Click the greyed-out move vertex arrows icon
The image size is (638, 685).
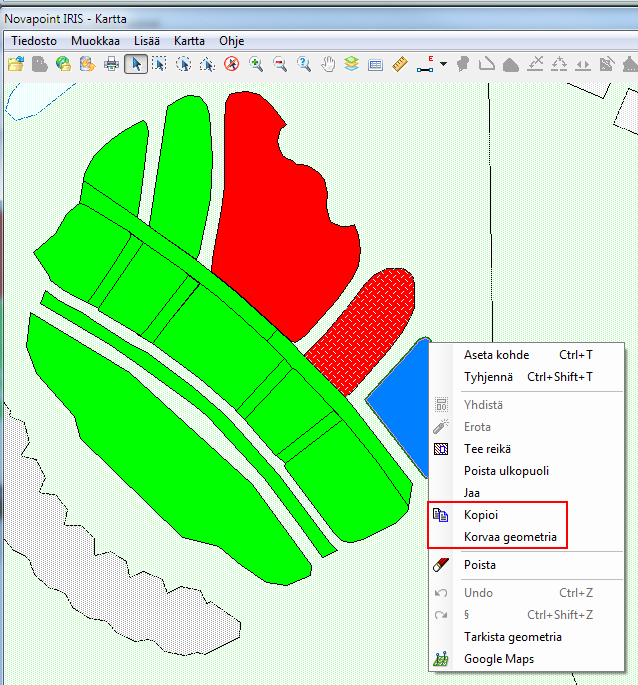click(x=583, y=65)
